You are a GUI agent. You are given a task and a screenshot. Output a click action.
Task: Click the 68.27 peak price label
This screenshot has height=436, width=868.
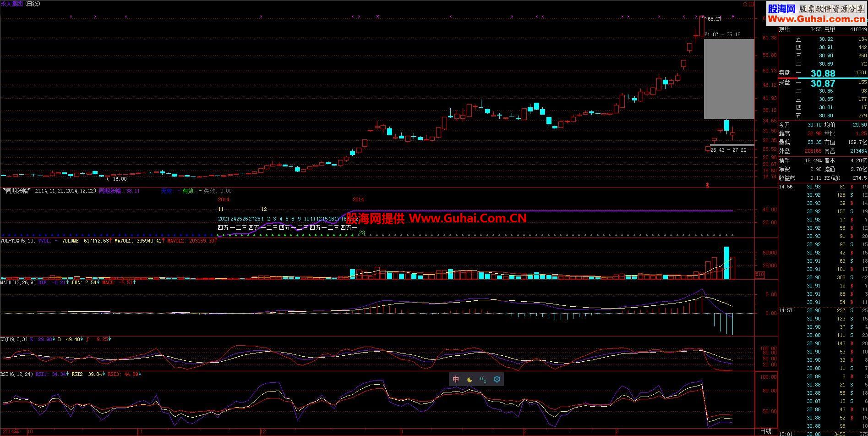click(x=714, y=19)
